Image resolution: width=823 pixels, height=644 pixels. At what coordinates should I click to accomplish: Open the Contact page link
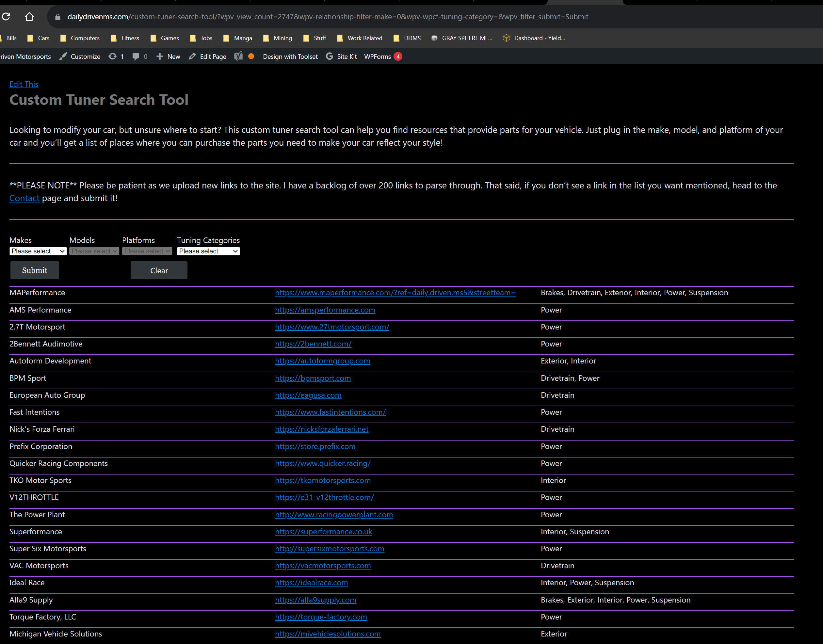click(x=24, y=198)
